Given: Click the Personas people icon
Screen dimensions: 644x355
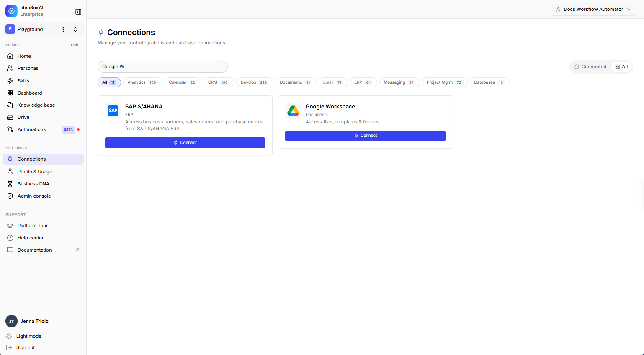Looking at the screenshot, I should point(10,68).
